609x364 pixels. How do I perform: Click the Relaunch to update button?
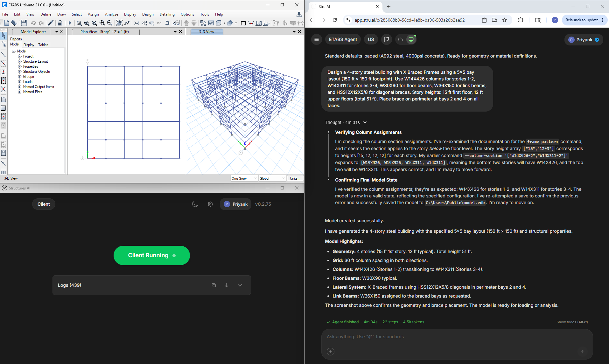[x=582, y=20]
